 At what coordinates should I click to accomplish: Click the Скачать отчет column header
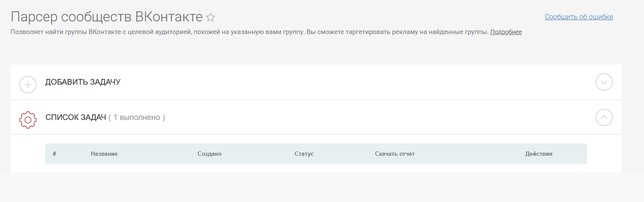pos(395,154)
